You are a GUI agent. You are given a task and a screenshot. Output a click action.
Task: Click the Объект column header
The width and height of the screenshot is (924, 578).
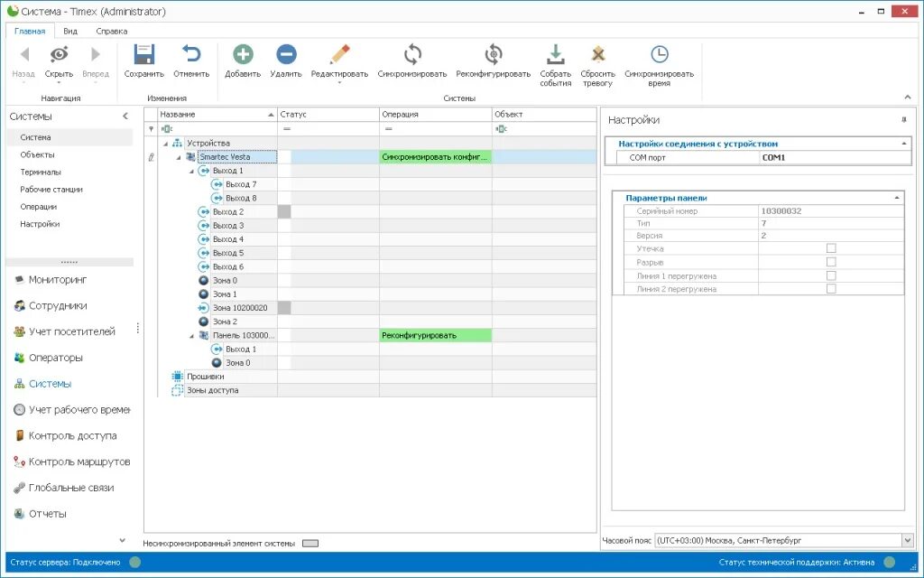tap(544, 115)
